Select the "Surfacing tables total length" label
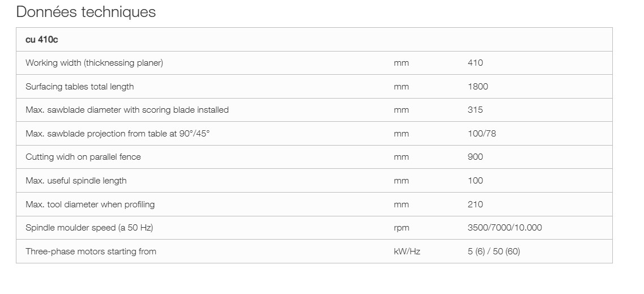Screen dimensions: 644x294 pyautogui.click(x=79, y=87)
